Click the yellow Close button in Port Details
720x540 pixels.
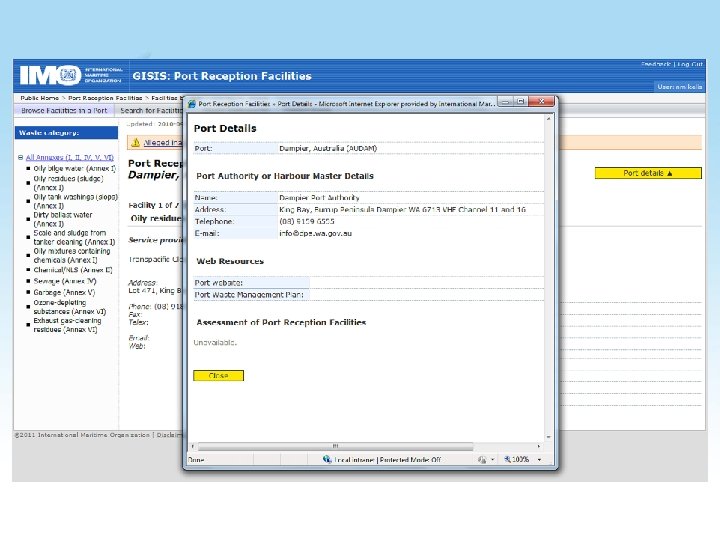219,376
